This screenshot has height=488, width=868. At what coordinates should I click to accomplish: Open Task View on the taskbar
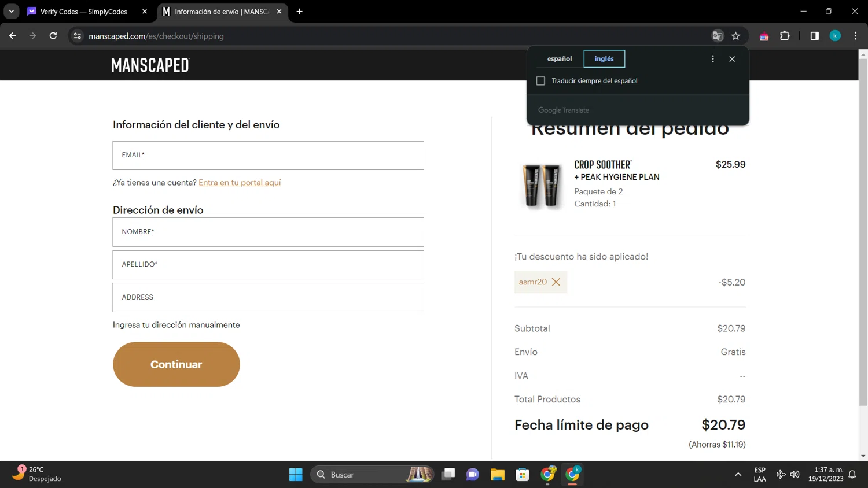pos(448,475)
